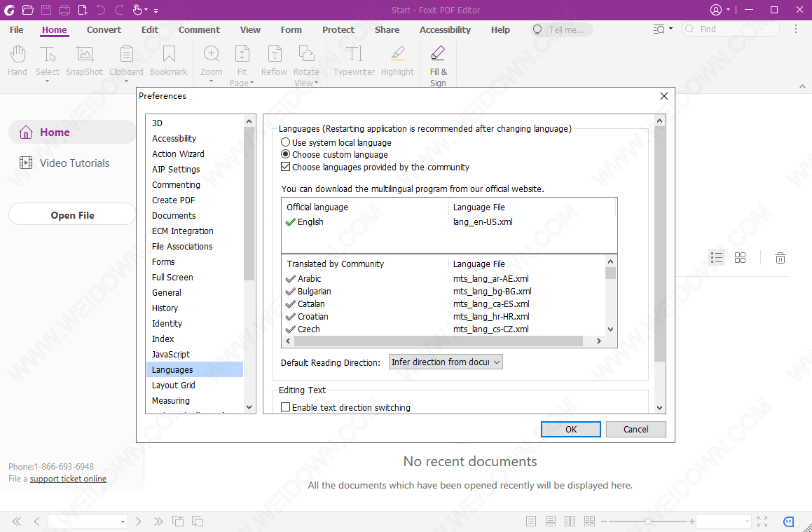Expand the Fit Page dropdown
Image resolution: width=812 pixels, height=532 pixels.
point(252,83)
